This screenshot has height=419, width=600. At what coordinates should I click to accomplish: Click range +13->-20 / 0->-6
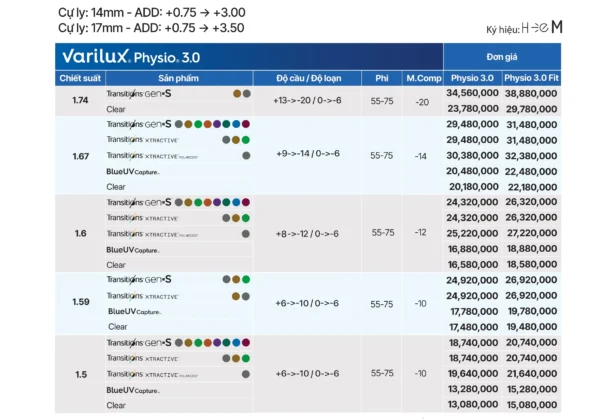pos(307,101)
